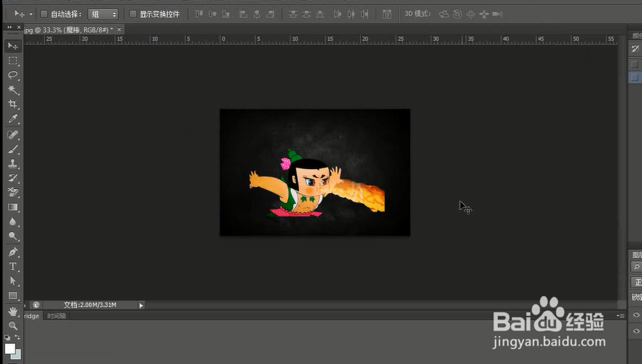Click the Distribute vertical centers icon
Image resolution: width=642 pixels, height=364 pixels.
click(307, 14)
